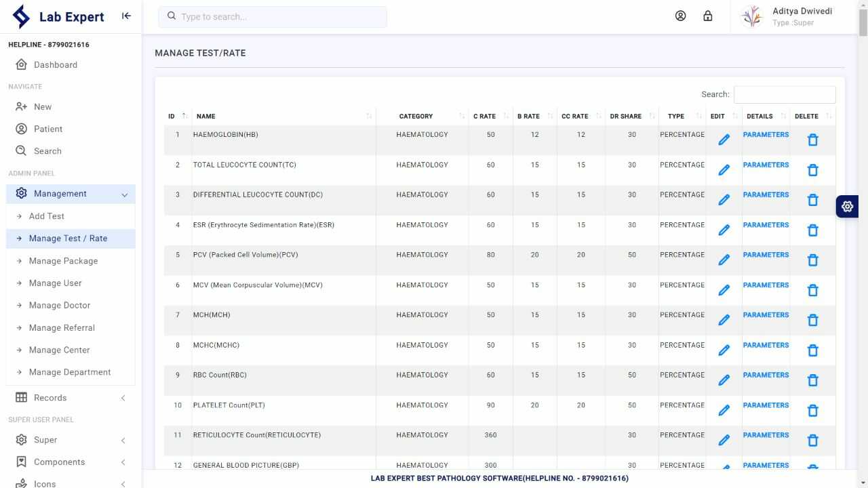Select Manage Doctor in the sidebar

60,305
